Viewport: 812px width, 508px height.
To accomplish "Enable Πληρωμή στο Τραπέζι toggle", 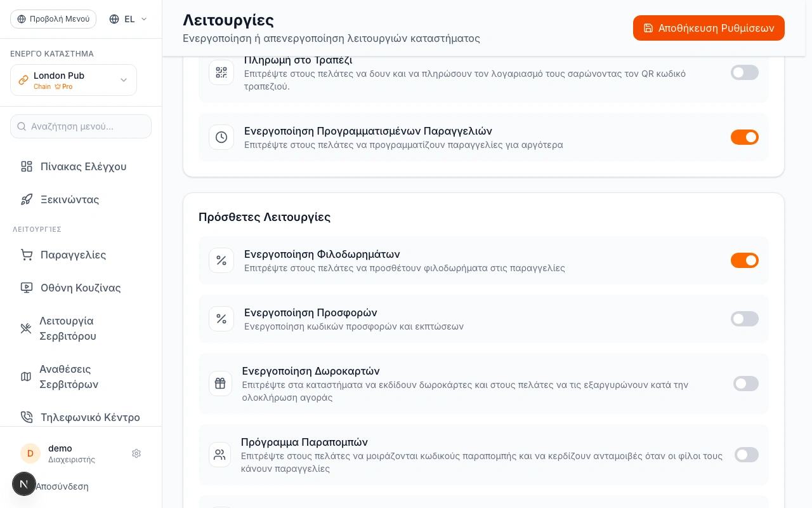I will pos(745,72).
